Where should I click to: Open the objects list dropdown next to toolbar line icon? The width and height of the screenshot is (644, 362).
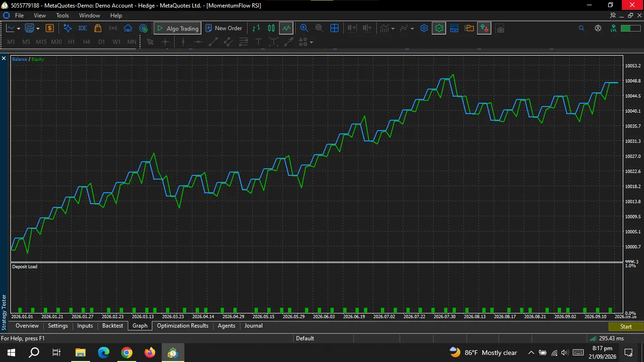tap(412, 29)
